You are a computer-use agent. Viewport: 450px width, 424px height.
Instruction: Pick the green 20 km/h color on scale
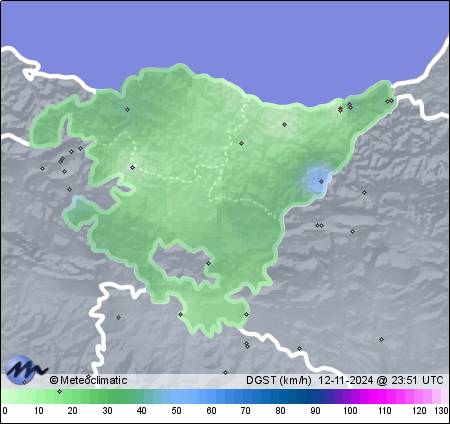click(72, 397)
